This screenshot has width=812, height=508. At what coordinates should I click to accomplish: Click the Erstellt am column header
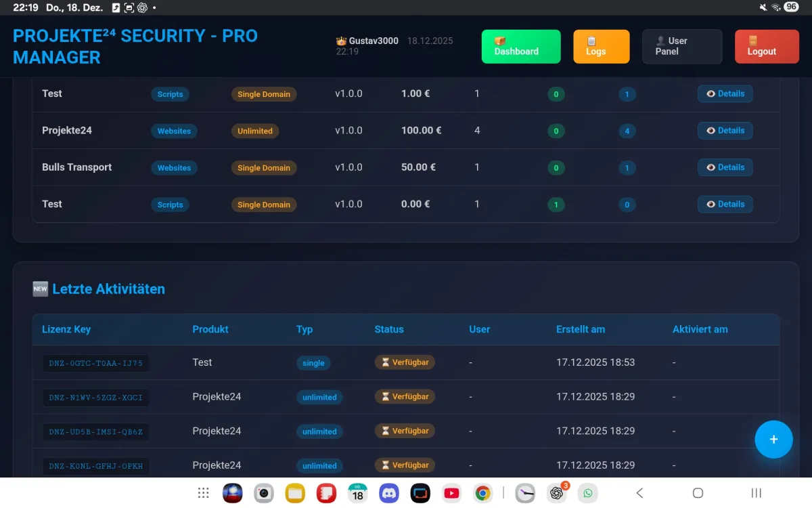pyautogui.click(x=581, y=329)
